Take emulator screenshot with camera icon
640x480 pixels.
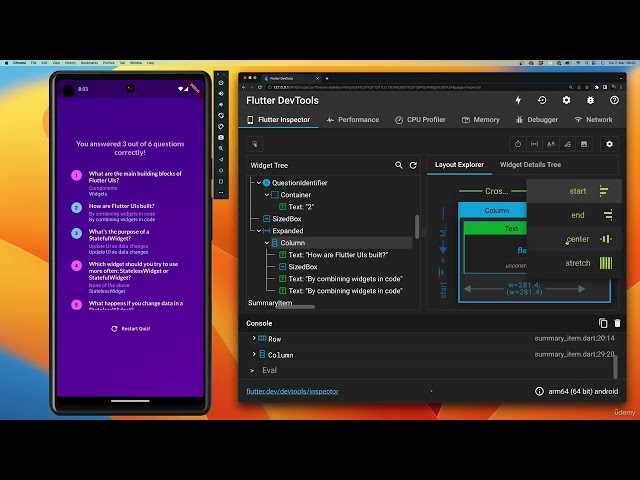[x=221, y=138]
